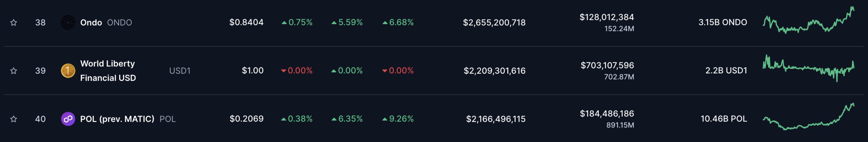Screen dimensions: 868x142
Task: Toggle watchlist star for World Liberty Financial USD
Action: pos(14,71)
